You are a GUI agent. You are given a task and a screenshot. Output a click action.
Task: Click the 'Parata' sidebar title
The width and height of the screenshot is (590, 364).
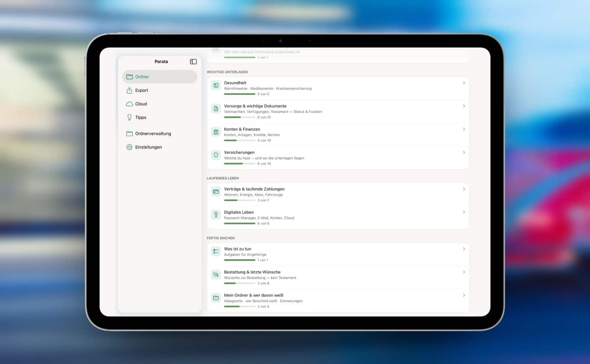tap(161, 62)
